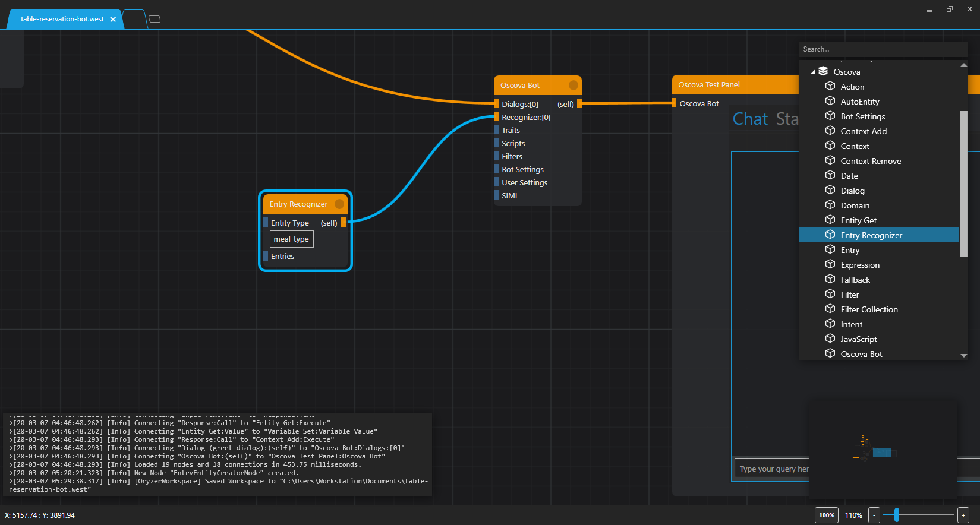The height and width of the screenshot is (525, 980).
Task: Click the cube icon beside Context Add
Action: point(830,131)
